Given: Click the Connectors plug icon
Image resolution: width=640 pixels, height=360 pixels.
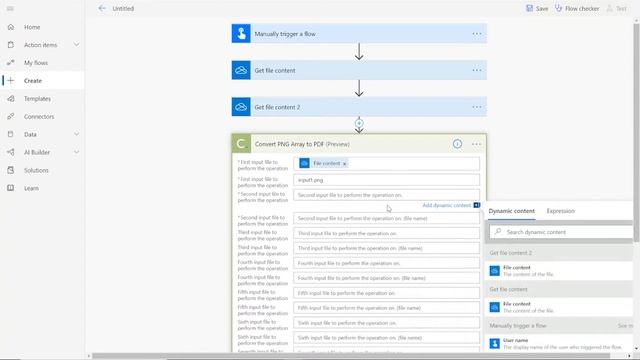Looking at the screenshot, I should tap(11, 116).
